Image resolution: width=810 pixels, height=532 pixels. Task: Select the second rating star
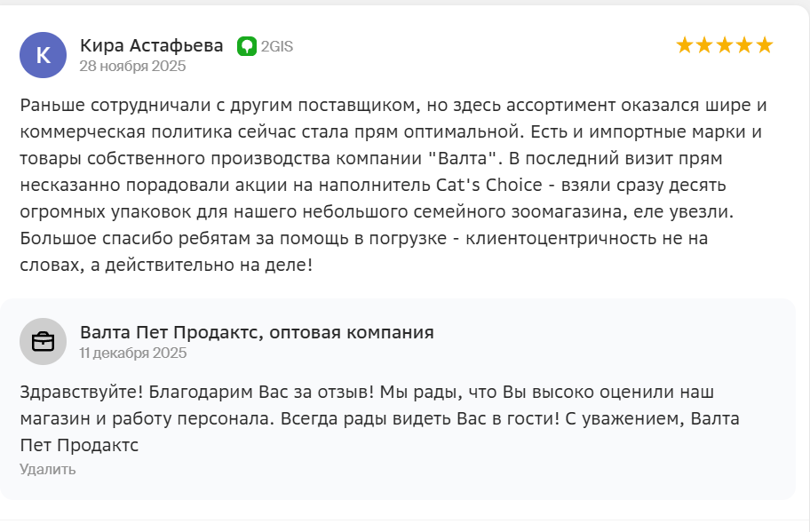pos(704,45)
